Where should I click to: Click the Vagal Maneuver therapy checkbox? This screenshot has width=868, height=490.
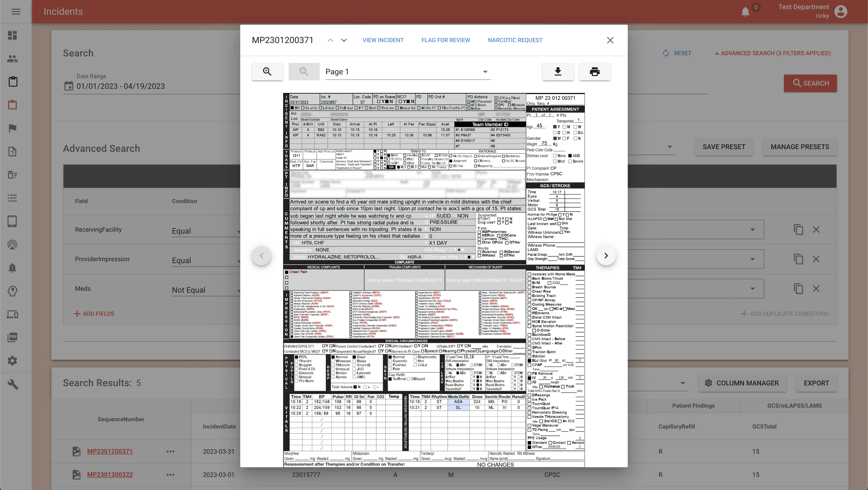point(529,425)
